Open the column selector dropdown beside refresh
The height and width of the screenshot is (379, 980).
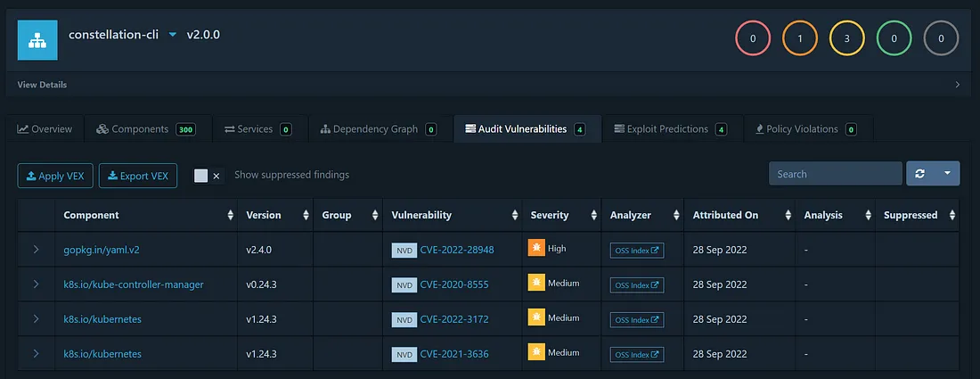point(947,174)
